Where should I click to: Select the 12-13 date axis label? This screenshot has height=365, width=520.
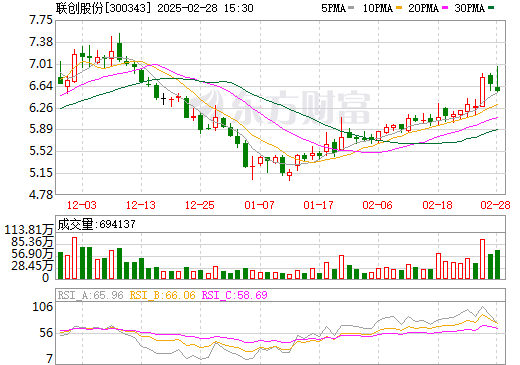(x=141, y=205)
